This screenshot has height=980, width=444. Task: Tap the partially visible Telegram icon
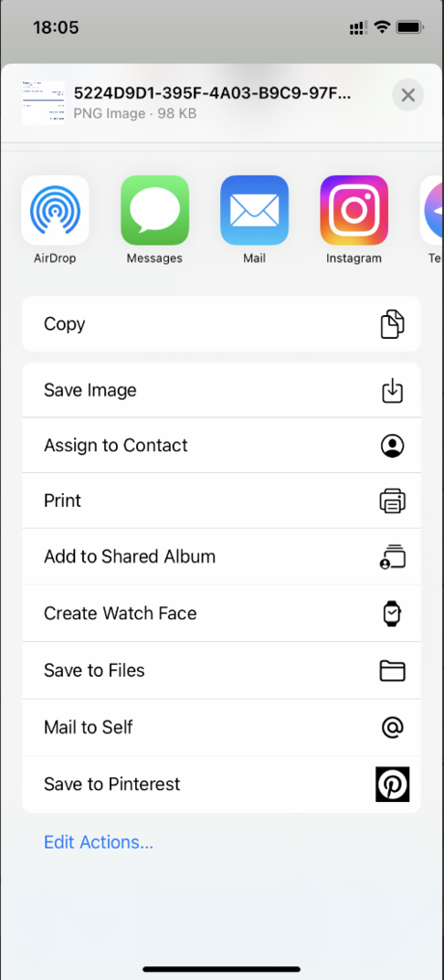[x=432, y=210]
